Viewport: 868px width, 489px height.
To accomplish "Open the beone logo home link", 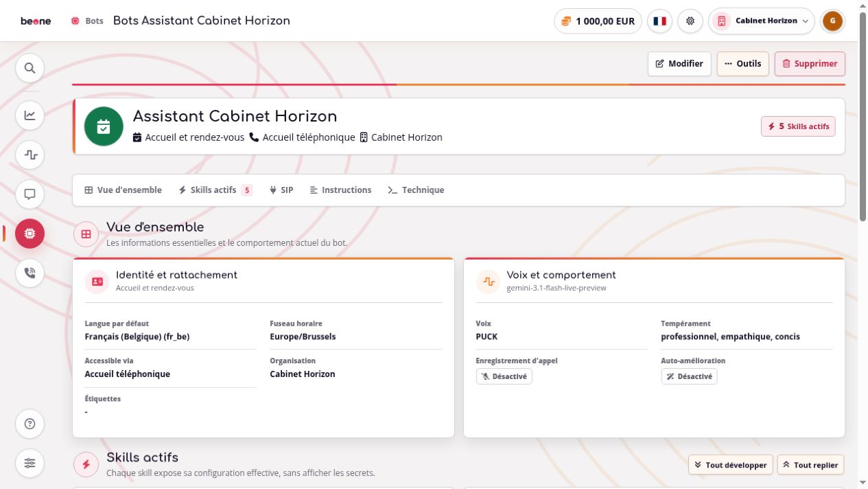I will (36, 21).
